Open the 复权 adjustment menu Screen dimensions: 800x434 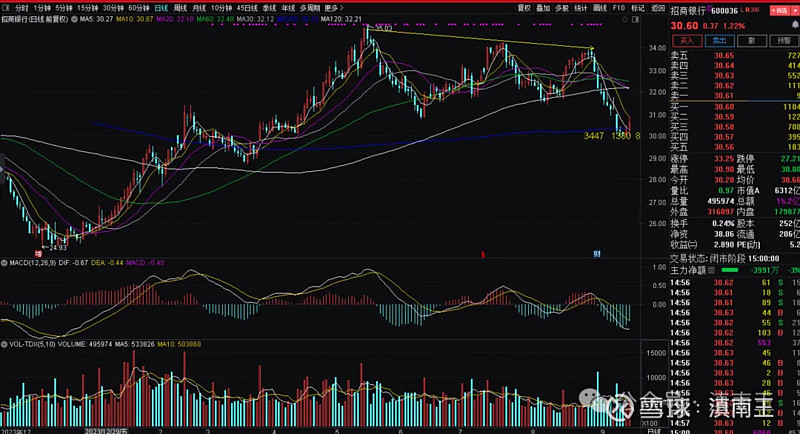(x=524, y=8)
